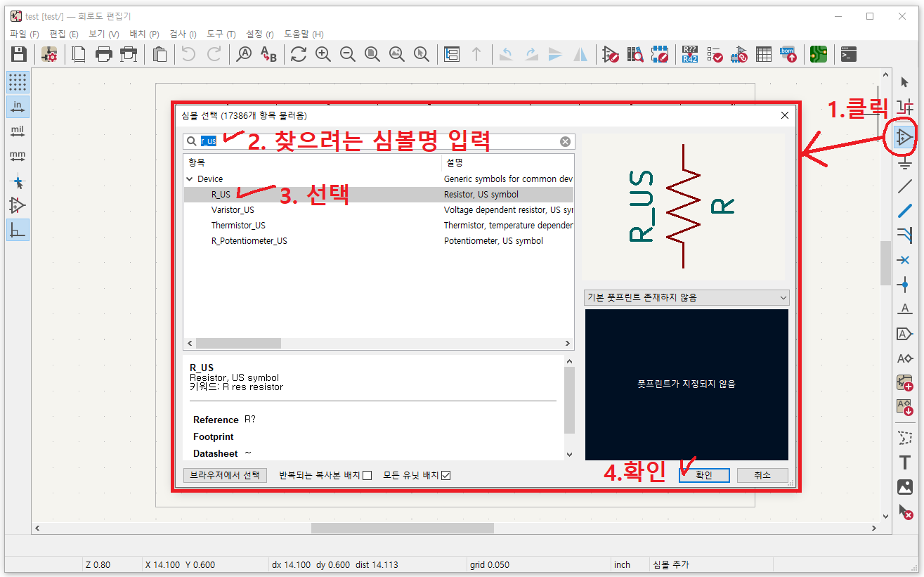The image size is (924, 577).
Task: Click the Plot printer icon
Action: coord(129,54)
